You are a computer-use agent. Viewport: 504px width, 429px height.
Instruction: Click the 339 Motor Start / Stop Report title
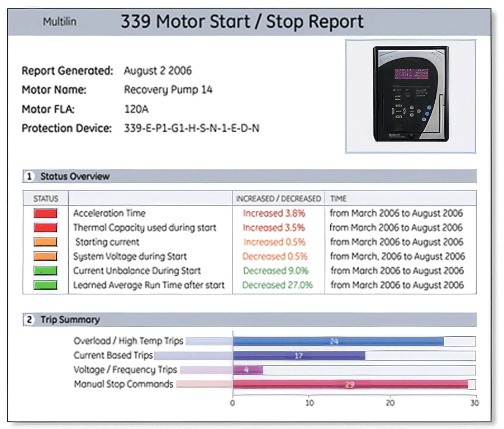(x=242, y=22)
